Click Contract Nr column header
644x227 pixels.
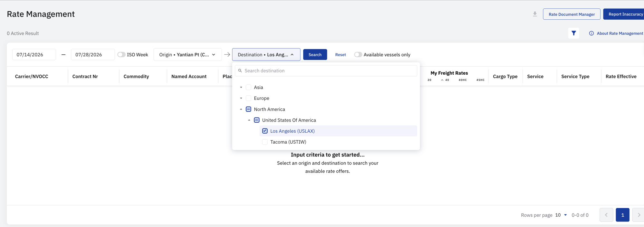tap(85, 76)
